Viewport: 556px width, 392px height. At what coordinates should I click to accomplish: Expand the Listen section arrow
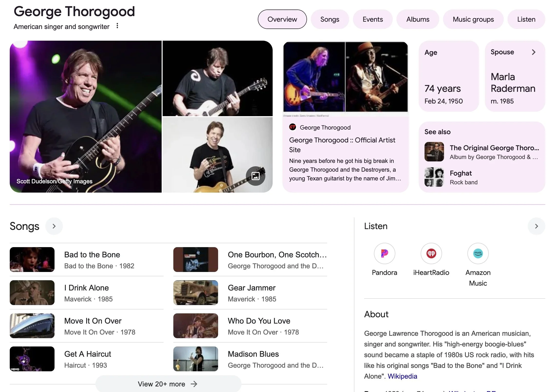coord(536,226)
